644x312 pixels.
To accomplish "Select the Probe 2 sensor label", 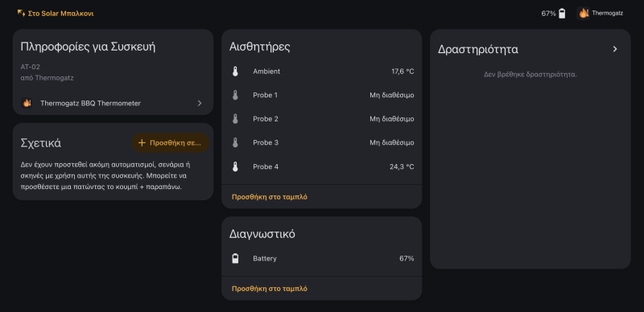I will tap(266, 119).
